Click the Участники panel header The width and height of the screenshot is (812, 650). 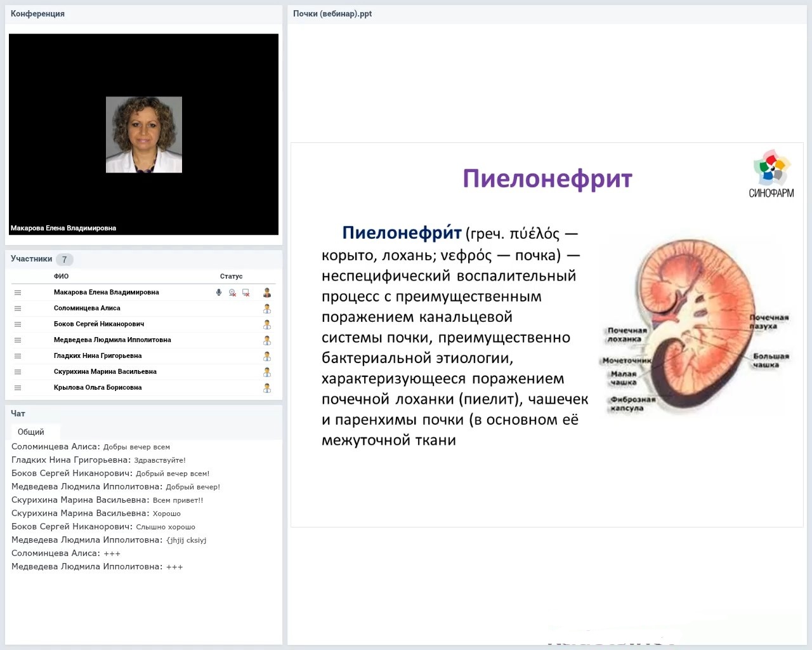(x=32, y=259)
